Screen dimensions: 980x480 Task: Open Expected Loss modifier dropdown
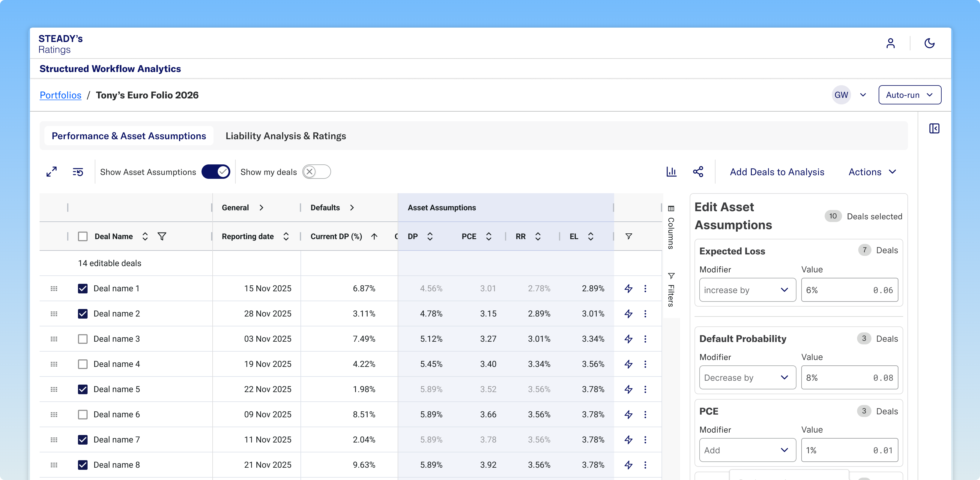[x=747, y=290]
